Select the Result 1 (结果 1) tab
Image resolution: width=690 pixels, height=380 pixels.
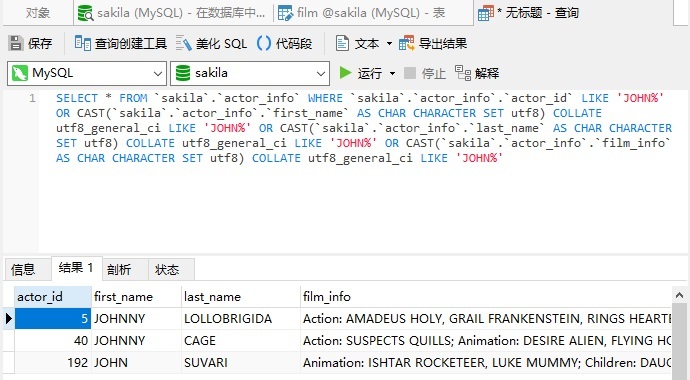tap(77, 268)
